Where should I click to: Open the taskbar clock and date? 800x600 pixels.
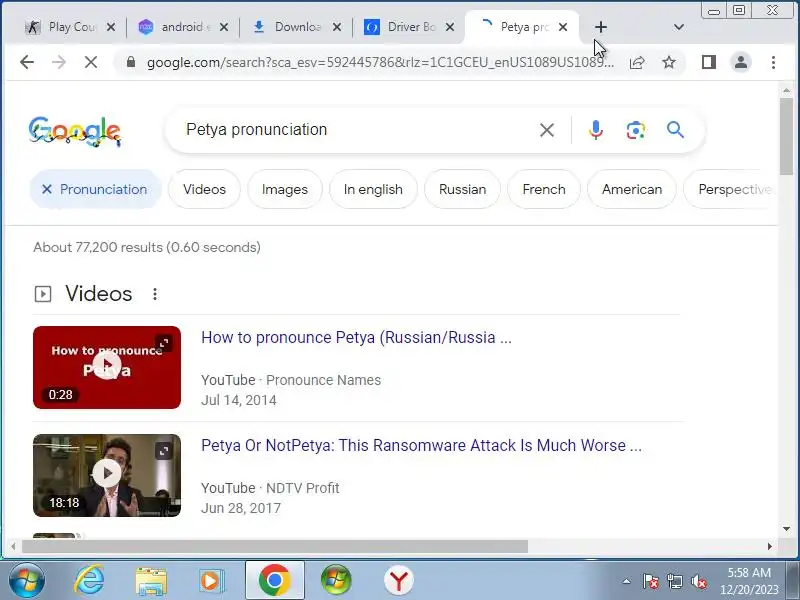pos(748,581)
